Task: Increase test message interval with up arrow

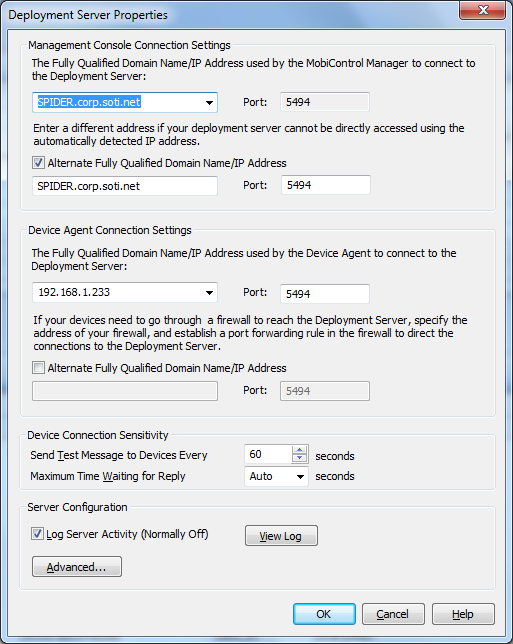Action: coord(299,450)
